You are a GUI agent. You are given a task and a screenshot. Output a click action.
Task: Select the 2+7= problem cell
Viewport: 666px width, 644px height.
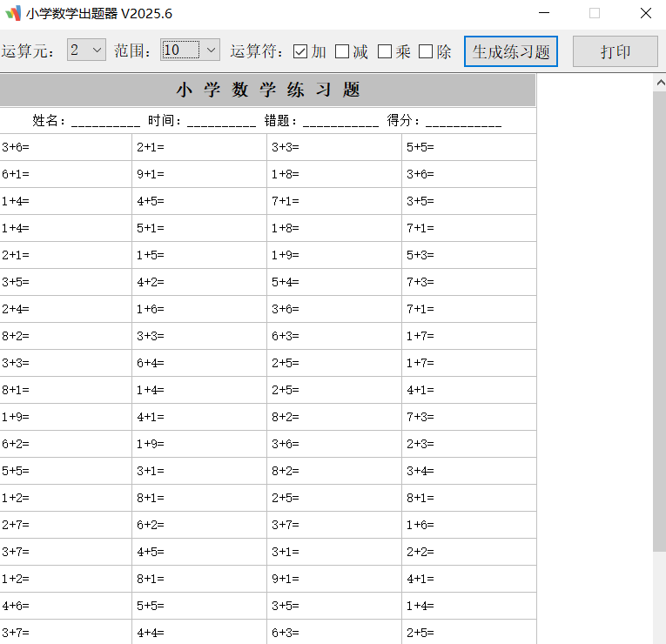(x=66, y=525)
